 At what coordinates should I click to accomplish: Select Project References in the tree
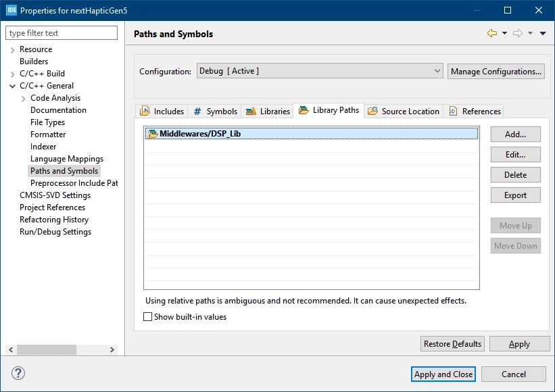[x=52, y=207]
